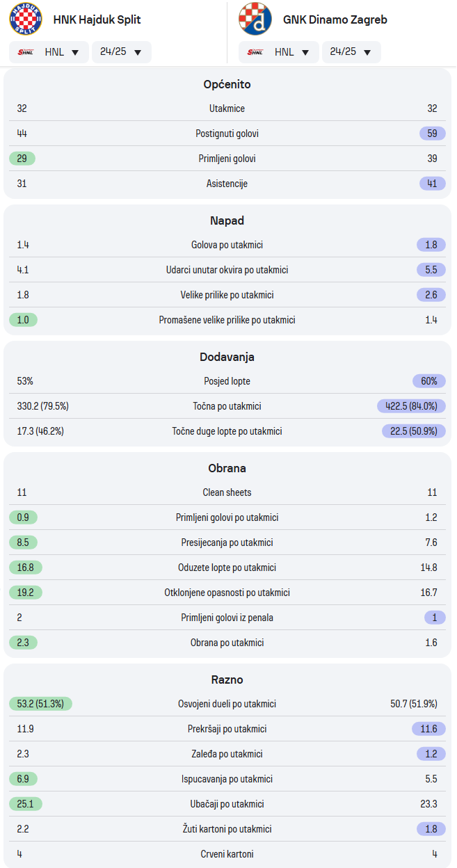Click Dinamo's highlighted 59 goals scored badge
The width and height of the screenshot is (457, 868).
(433, 134)
